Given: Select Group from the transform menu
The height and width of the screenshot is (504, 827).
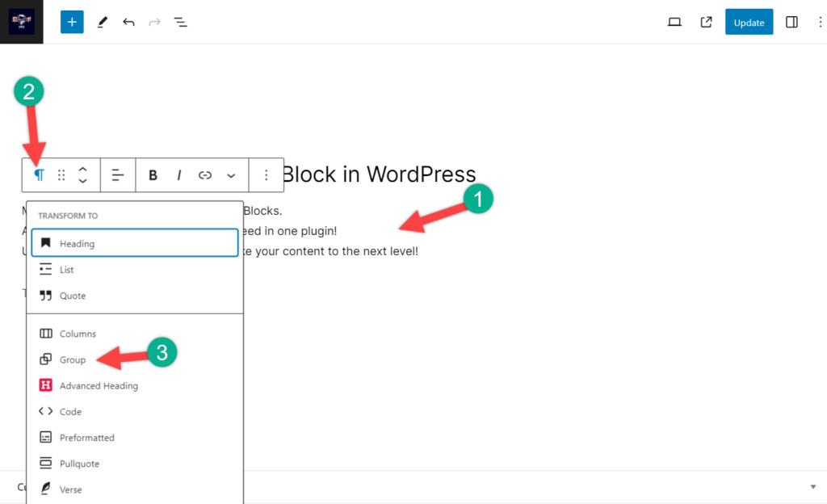Looking at the screenshot, I should [x=73, y=359].
